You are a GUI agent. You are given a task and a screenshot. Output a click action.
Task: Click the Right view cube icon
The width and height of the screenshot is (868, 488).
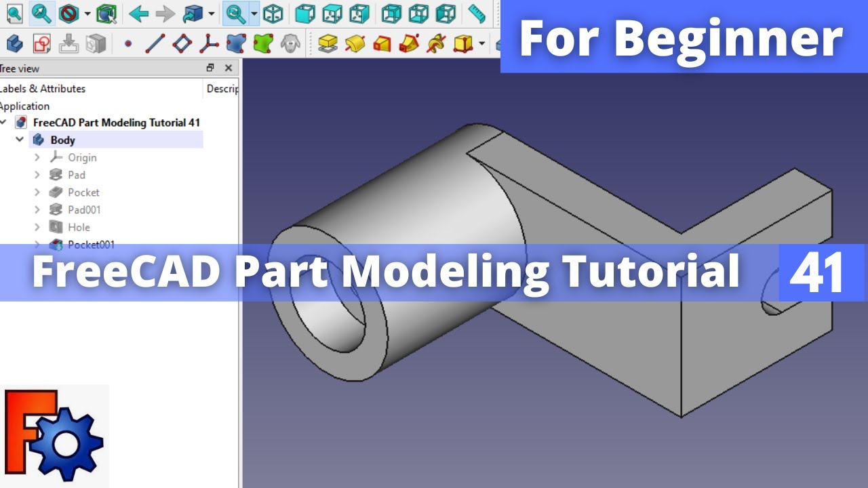(359, 13)
